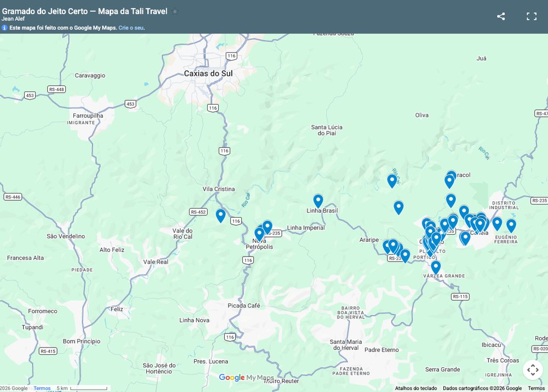Screen dimensions: 548x392
Task: Open the map in fullscreen view
Action: point(532,16)
